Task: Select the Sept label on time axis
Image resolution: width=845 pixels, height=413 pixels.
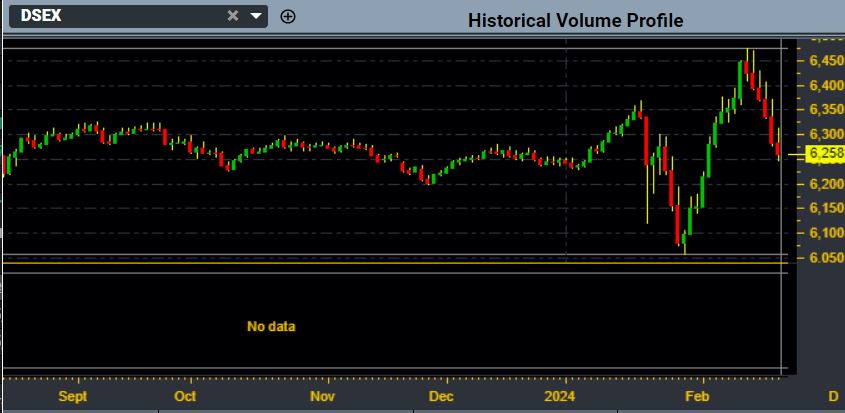Action: coord(73,396)
